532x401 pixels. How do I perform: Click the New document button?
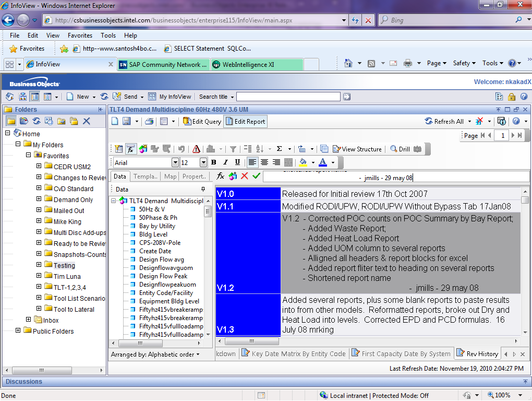click(x=78, y=97)
